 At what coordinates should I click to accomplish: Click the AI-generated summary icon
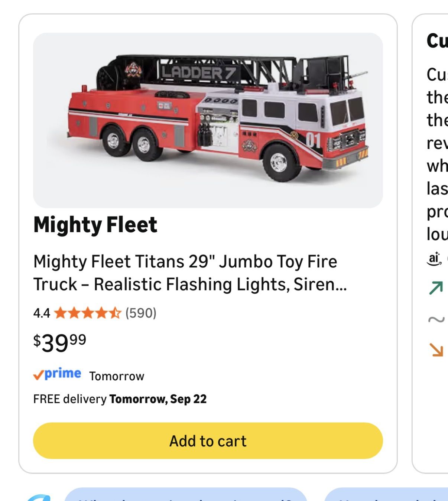coord(434,258)
